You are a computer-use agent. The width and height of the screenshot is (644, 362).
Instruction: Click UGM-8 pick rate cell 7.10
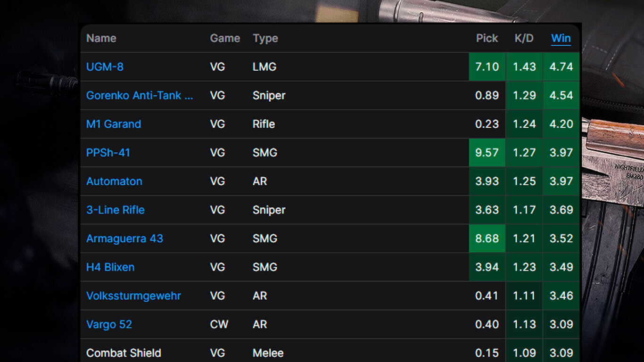(487, 67)
